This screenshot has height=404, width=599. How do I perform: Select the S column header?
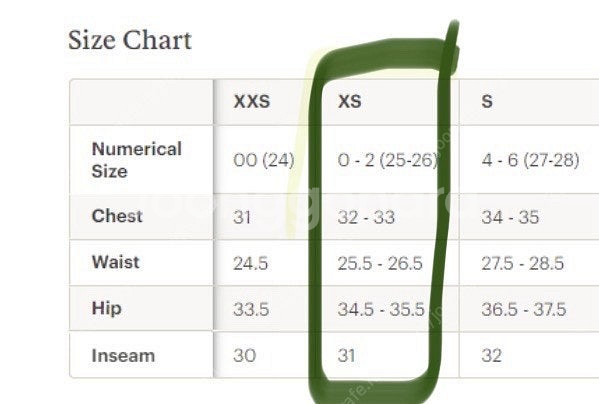point(487,101)
